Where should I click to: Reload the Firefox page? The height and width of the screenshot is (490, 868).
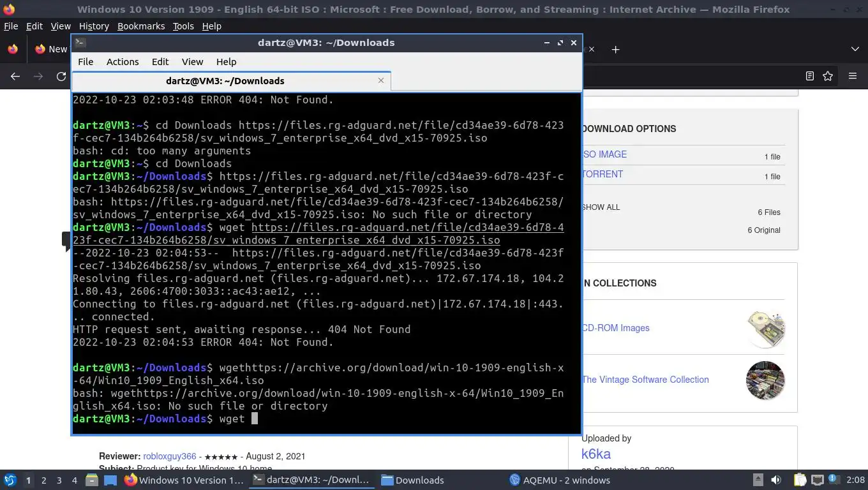click(x=61, y=76)
